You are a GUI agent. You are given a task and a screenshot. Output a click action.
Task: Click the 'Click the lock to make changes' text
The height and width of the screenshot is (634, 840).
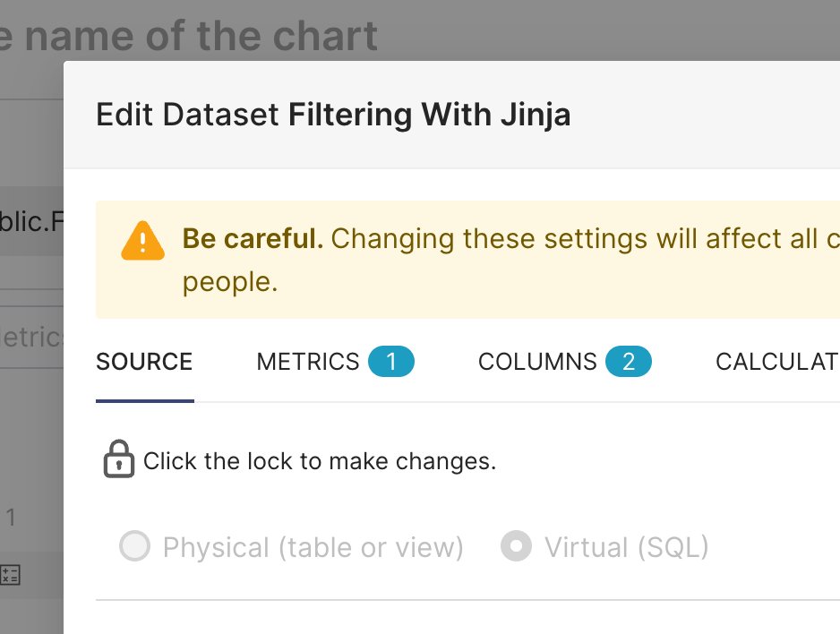(x=320, y=461)
